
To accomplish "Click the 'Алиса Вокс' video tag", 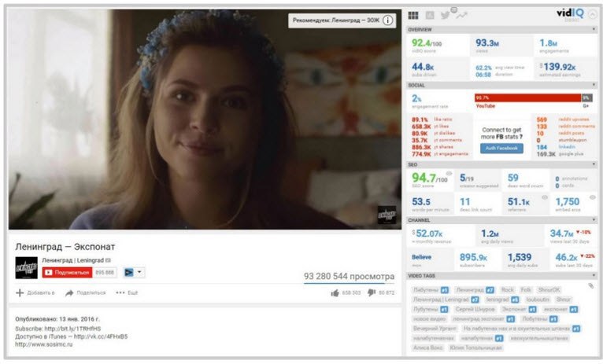I will 427,347.
